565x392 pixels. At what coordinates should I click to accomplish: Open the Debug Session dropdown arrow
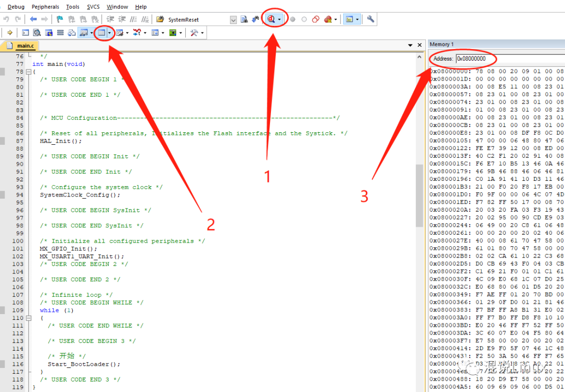pos(279,20)
